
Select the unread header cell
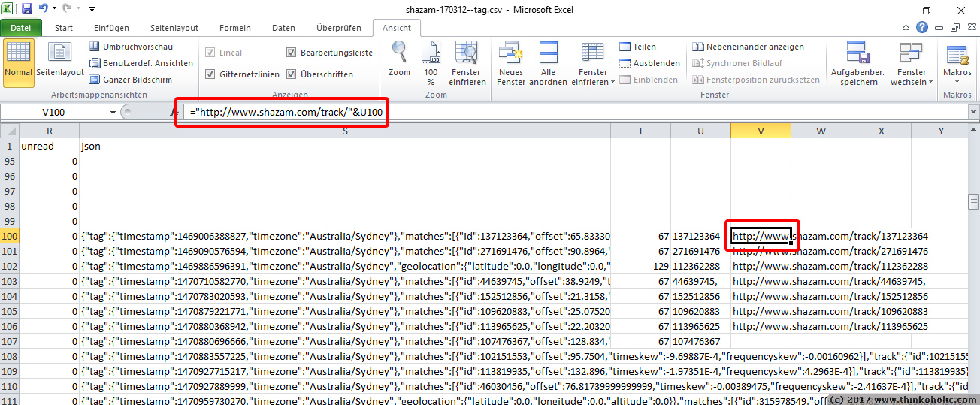[x=50, y=146]
